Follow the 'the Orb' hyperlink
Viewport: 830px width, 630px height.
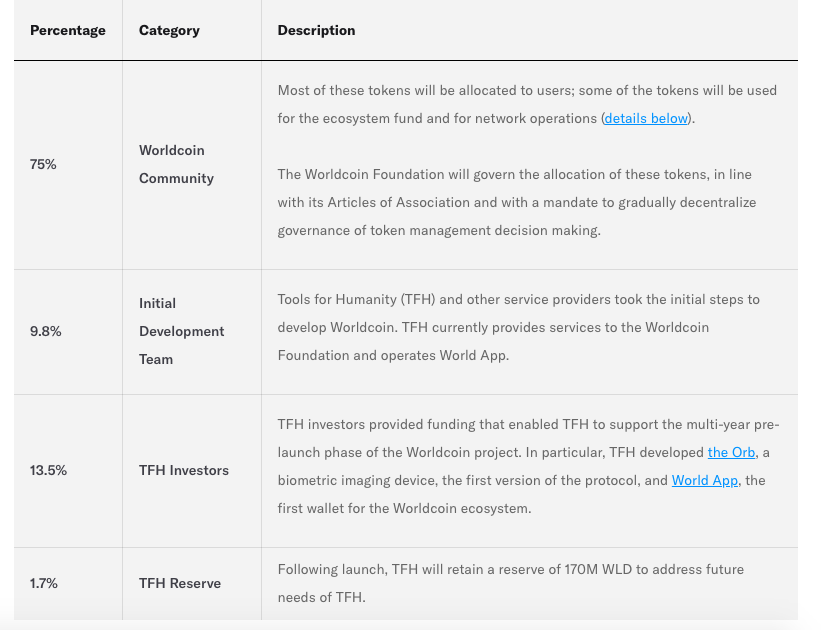point(731,452)
